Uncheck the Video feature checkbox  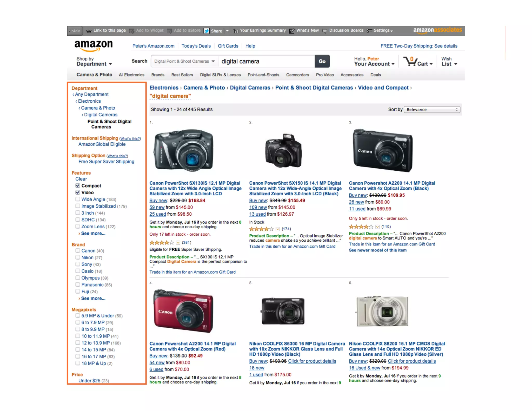click(78, 192)
